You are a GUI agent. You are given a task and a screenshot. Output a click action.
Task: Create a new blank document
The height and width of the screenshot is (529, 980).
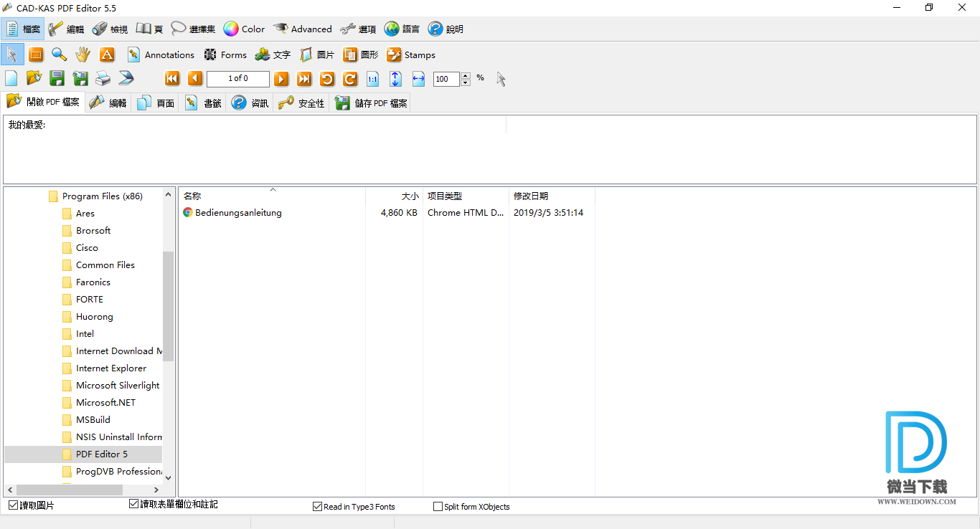click(x=11, y=79)
